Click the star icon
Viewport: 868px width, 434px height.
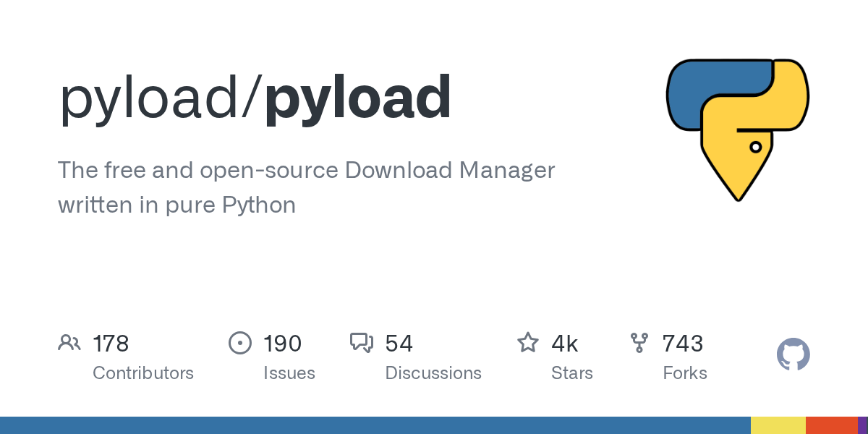(527, 343)
